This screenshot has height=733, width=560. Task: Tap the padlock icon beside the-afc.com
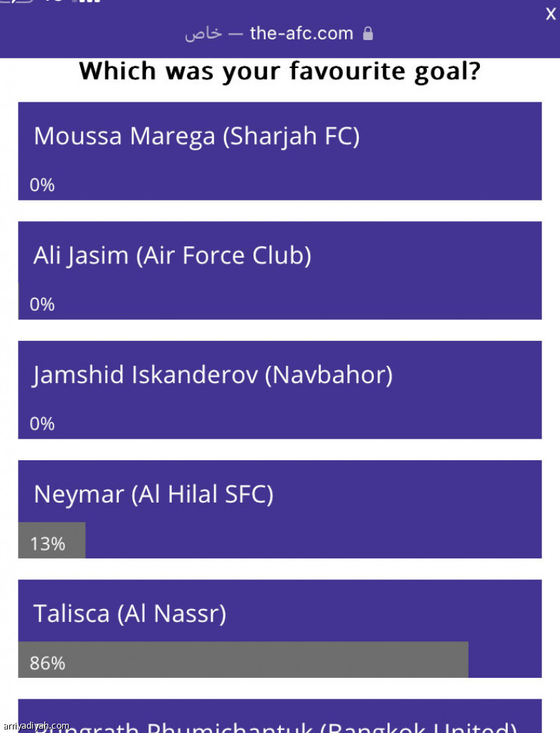368,34
